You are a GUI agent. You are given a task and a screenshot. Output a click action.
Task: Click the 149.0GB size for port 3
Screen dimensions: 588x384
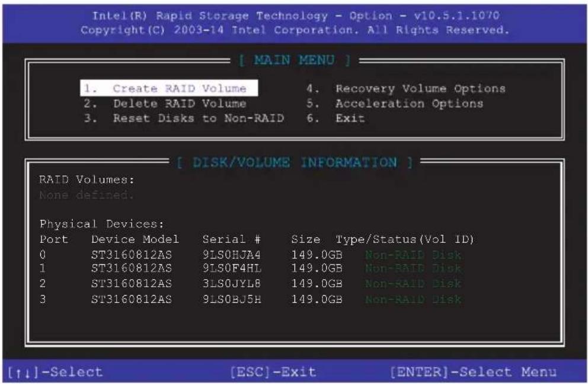tap(317, 299)
